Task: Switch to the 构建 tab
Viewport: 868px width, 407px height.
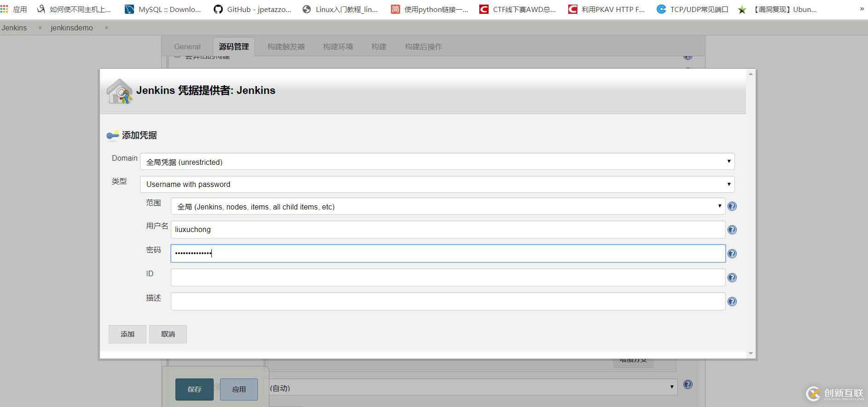Action: 379,47
